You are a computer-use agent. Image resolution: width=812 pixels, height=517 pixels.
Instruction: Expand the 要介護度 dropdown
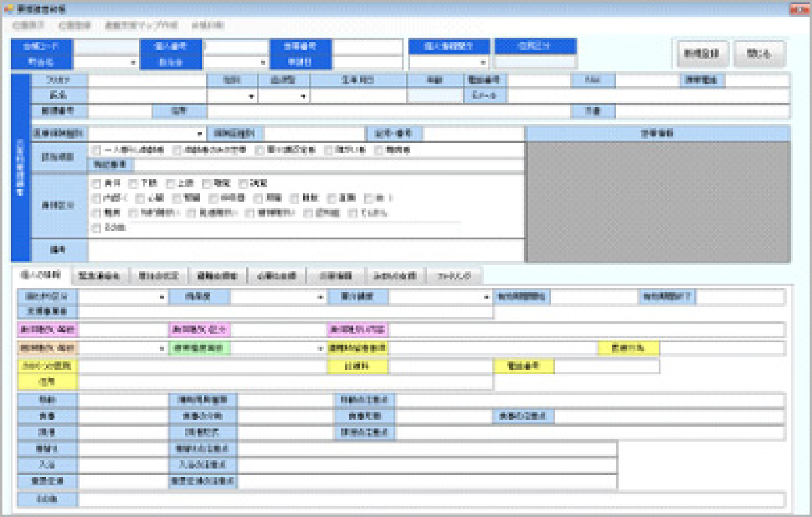coord(487,297)
